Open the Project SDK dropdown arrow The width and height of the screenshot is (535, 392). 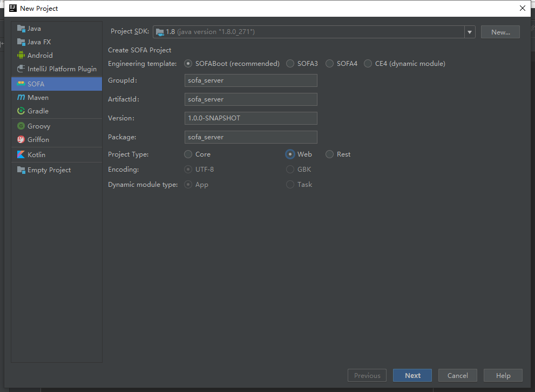coord(470,32)
